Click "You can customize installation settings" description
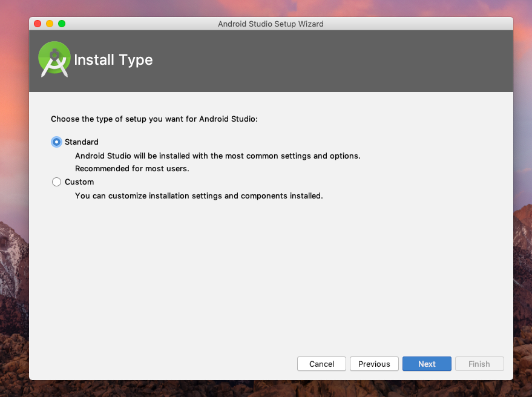Viewport: 532px width, 397px height. 199,196
